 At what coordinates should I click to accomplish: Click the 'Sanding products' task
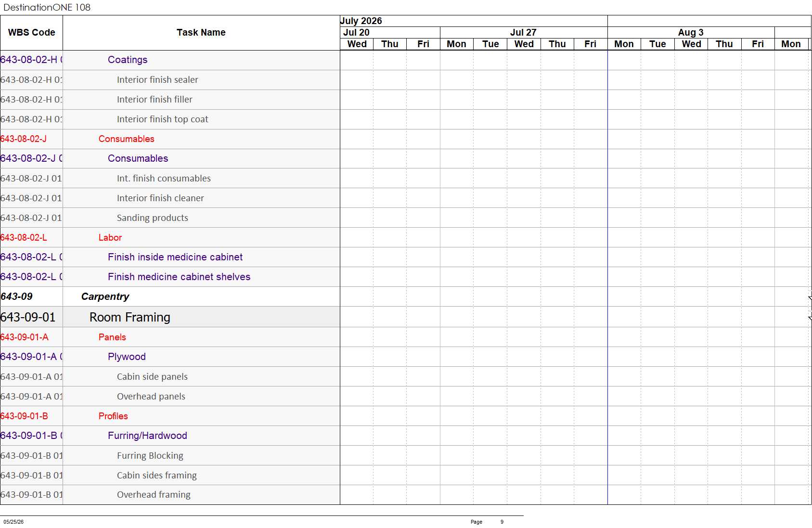[153, 218]
